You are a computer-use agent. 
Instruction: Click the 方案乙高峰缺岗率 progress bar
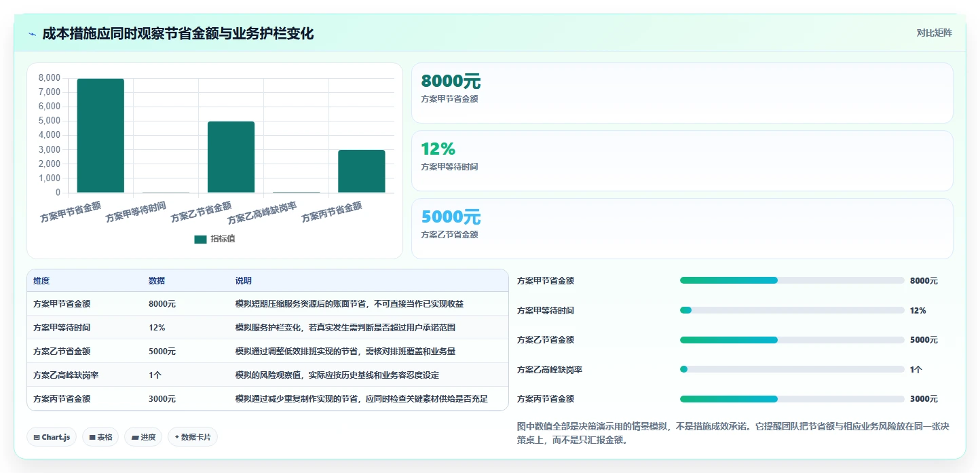coord(792,369)
